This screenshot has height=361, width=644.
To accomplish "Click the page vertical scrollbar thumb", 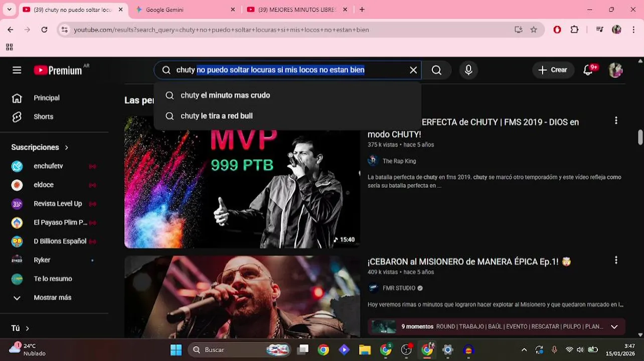I will tap(640, 136).
